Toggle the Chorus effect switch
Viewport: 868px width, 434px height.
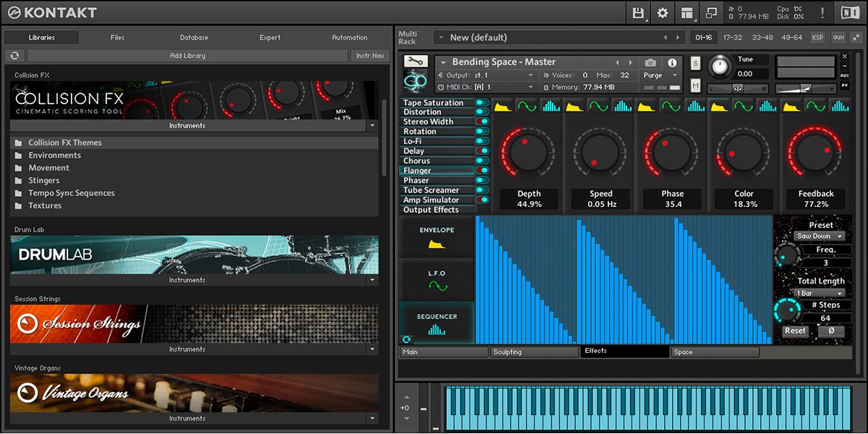pyautogui.click(x=482, y=161)
